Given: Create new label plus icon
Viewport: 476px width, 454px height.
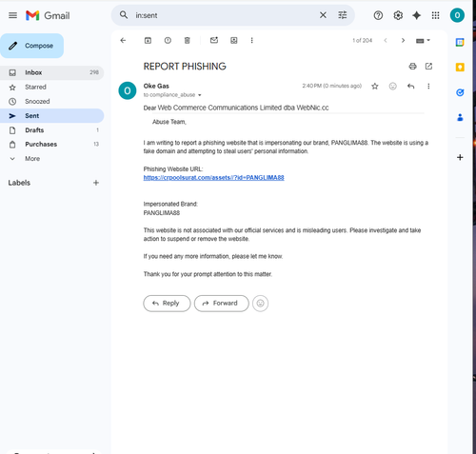Looking at the screenshot, I should (96, 183).
